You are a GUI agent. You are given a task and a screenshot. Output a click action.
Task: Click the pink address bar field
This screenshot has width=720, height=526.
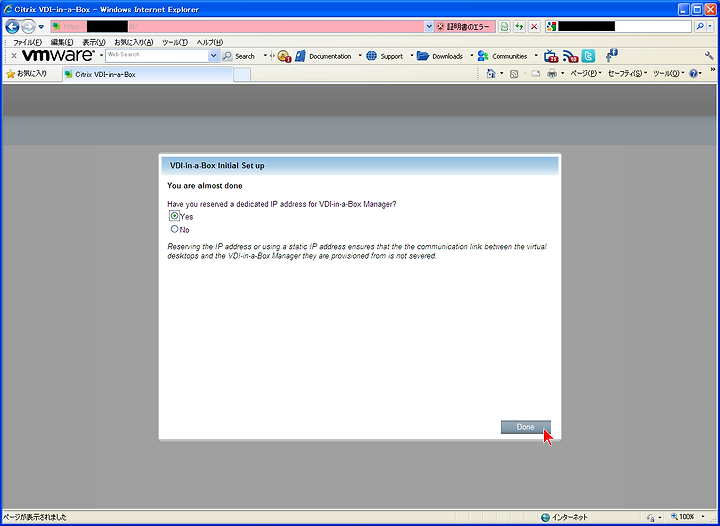point(238,27)
